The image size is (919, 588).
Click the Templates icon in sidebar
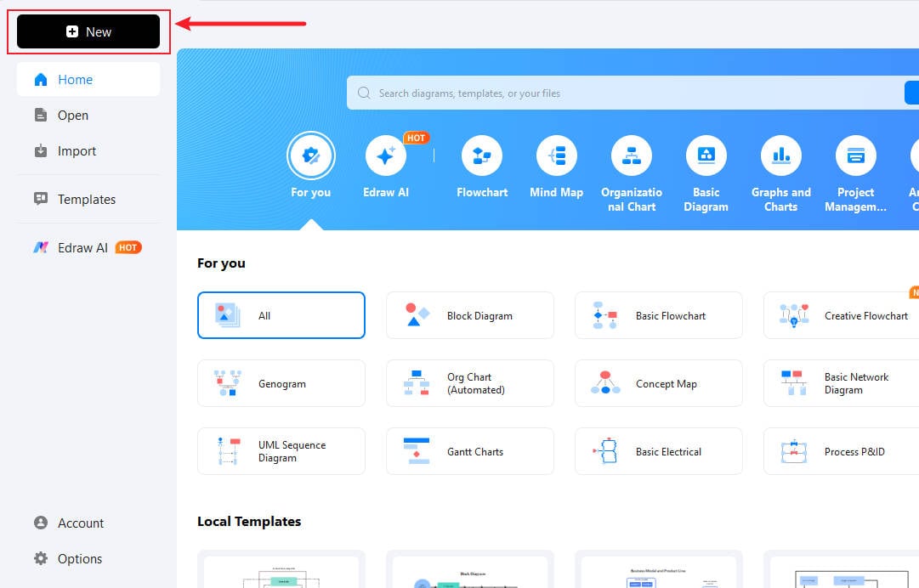41,199
